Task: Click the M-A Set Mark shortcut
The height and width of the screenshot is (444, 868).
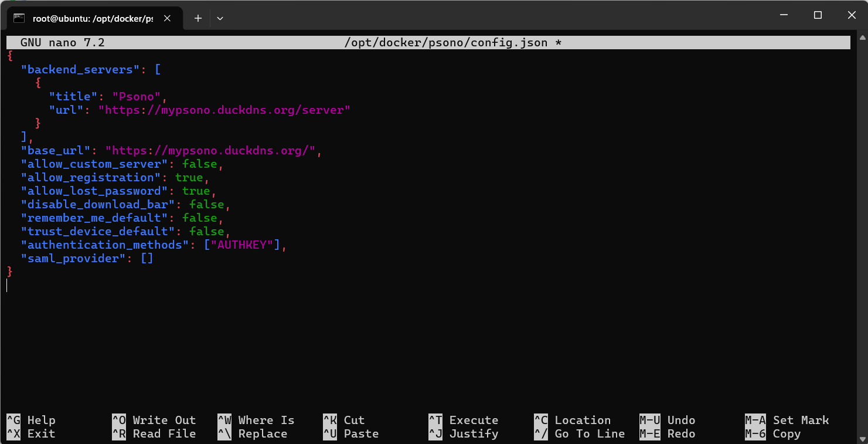Action: coord(787,420)
